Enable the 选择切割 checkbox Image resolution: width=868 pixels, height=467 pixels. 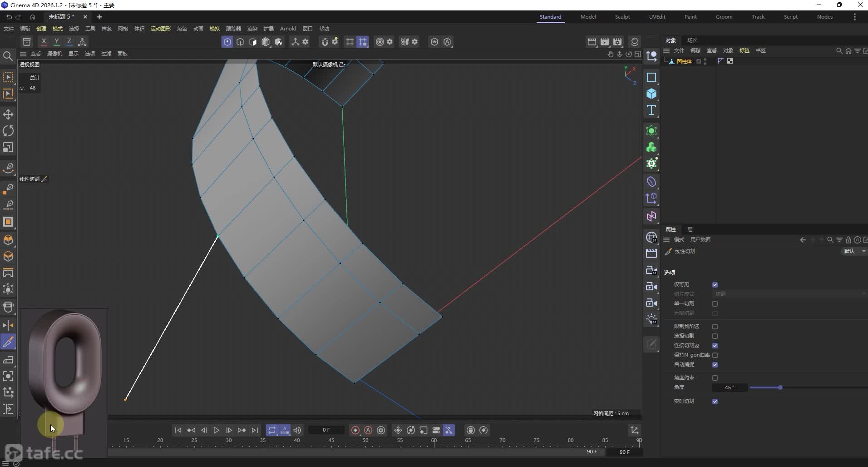pyautogui.click(x=715, y=336)
